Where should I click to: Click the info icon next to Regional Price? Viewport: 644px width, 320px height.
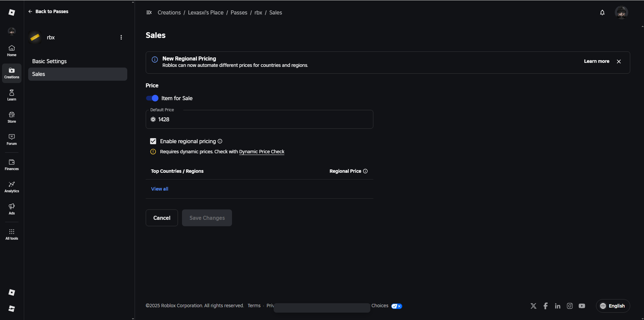365,171
